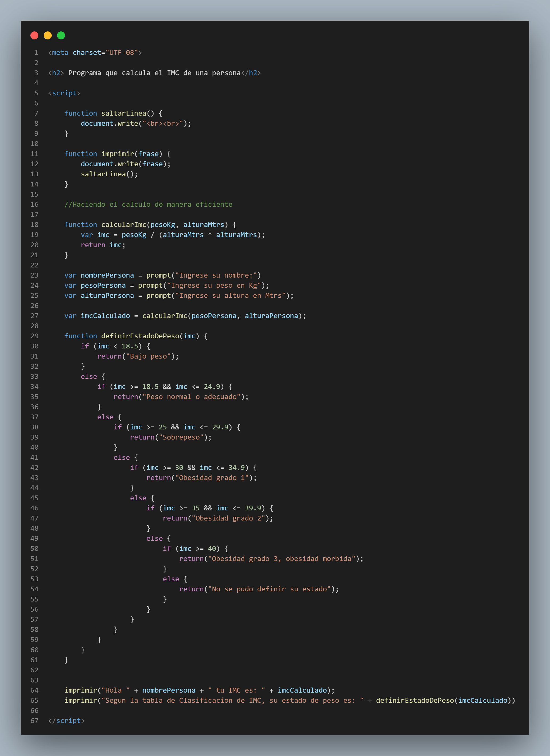Click line number 1 in gutter
Screen dimensions: 550x756
pos(36,53)
